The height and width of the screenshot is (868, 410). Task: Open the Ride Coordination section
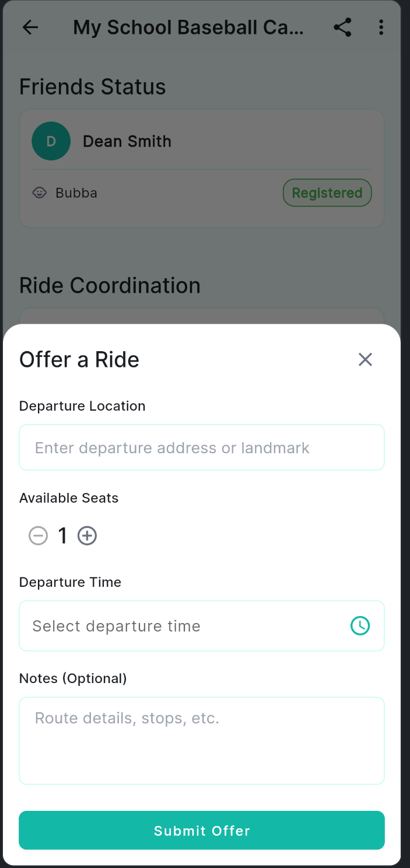point(110,285)
